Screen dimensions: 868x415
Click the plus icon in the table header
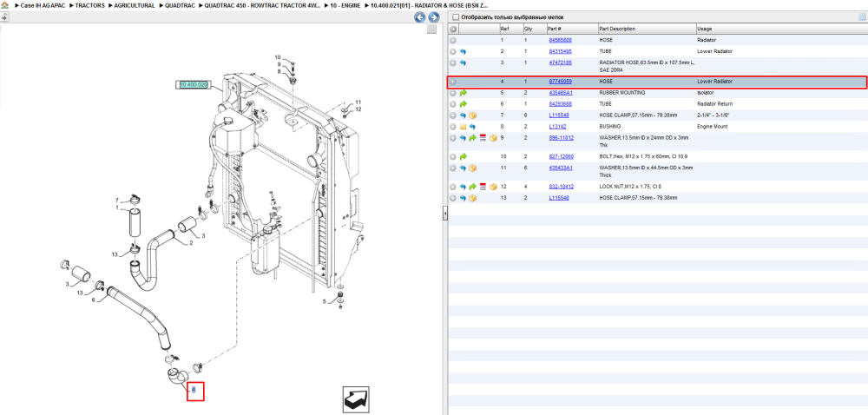453,29
